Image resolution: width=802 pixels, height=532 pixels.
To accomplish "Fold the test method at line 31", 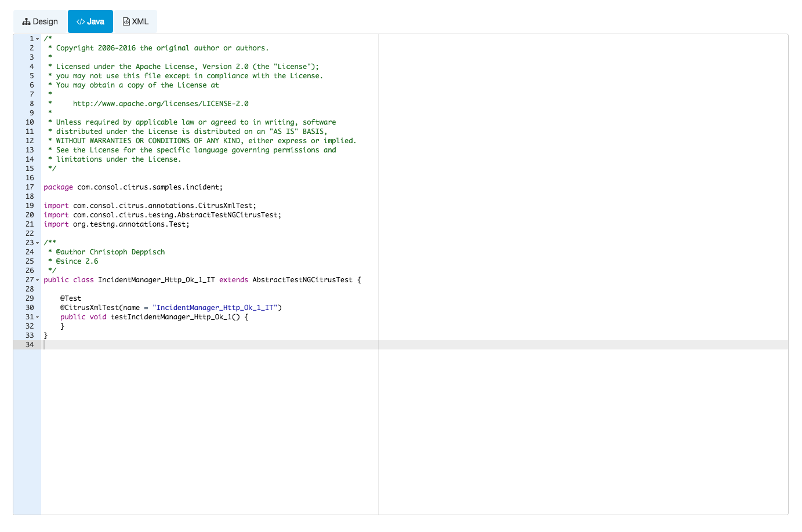I will tap(38, 317).
